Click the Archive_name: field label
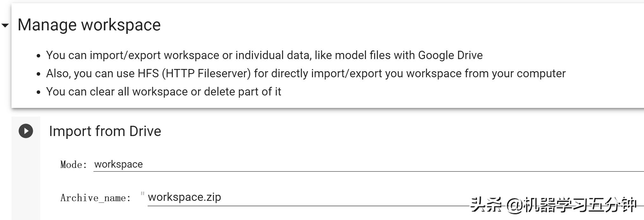644x220 pixels. [x=95, y=198]
